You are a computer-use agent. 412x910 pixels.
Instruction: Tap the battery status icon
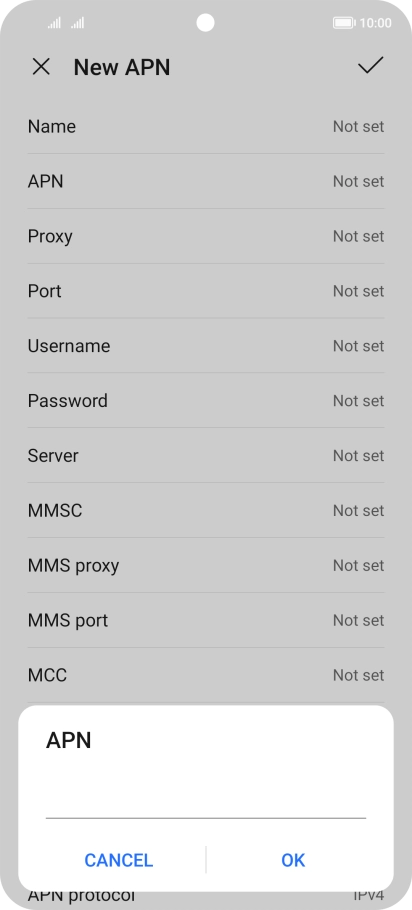pos(344,23)
